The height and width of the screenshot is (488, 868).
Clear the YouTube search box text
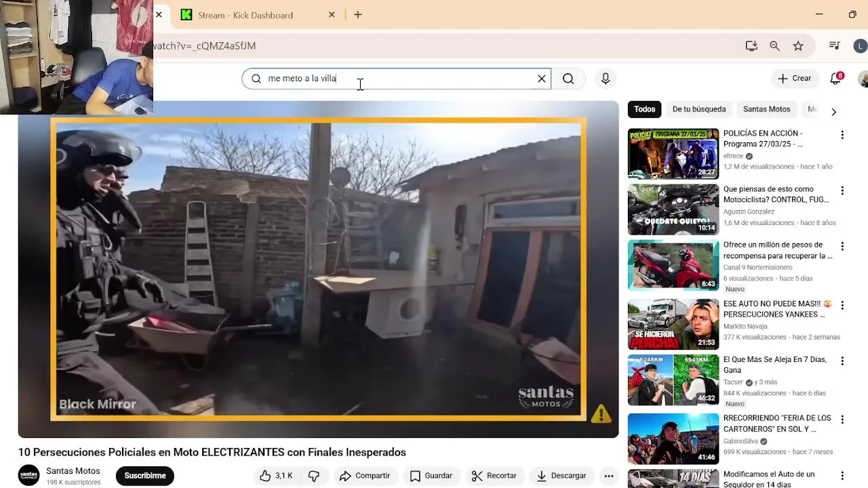coord(541,79)
